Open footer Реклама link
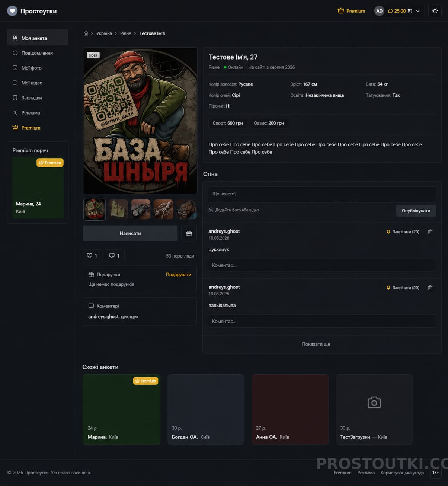Screen dimensions: 448x486 [x=366, y=473]
